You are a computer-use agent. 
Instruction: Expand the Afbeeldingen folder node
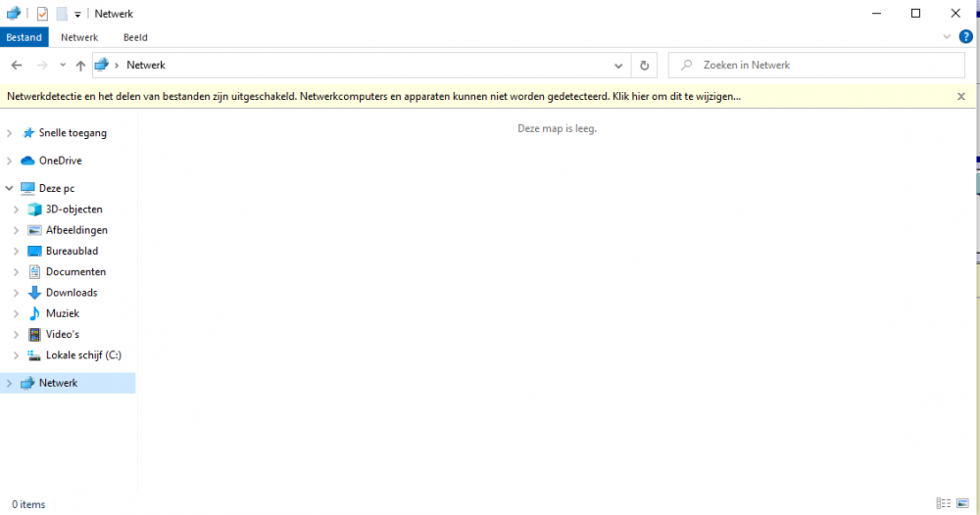point(17,230)
